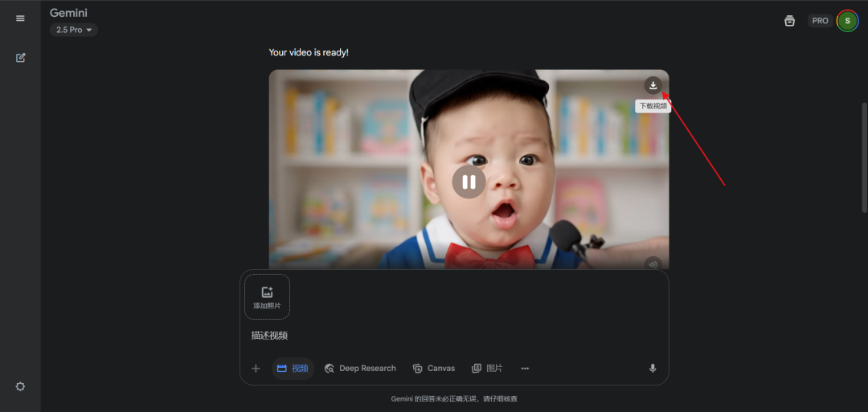
Task: Open the icon left of the PRO badge
Action: click(x=789, y=21)
